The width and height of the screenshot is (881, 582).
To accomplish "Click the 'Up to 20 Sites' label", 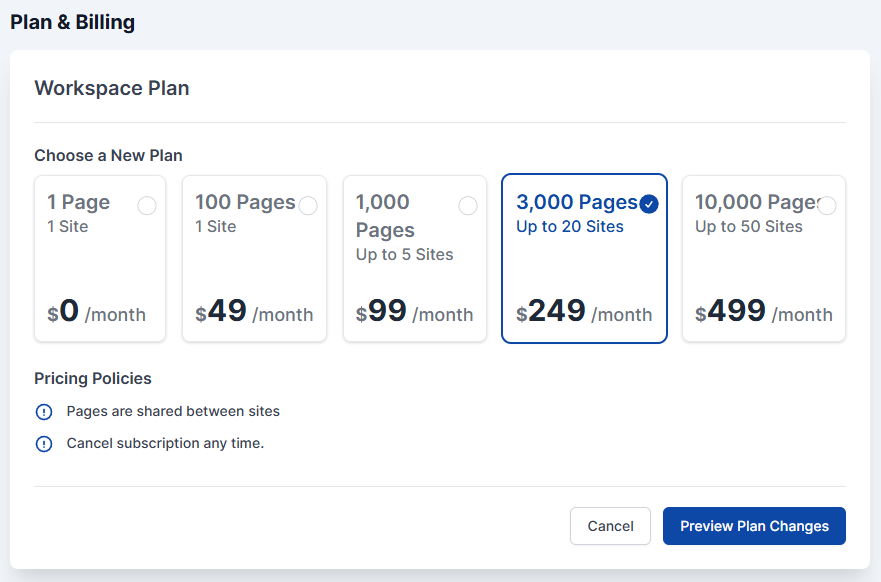I will [569, 227].
